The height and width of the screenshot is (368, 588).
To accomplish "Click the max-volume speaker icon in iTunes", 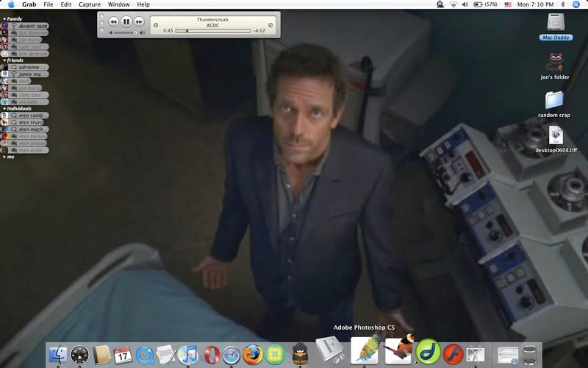I will pos(142,32).
